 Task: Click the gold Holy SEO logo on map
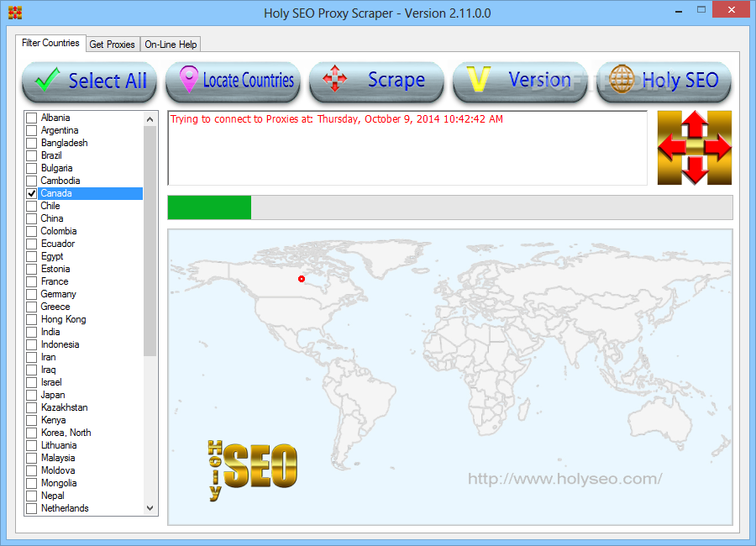click(x=253, y=470)
